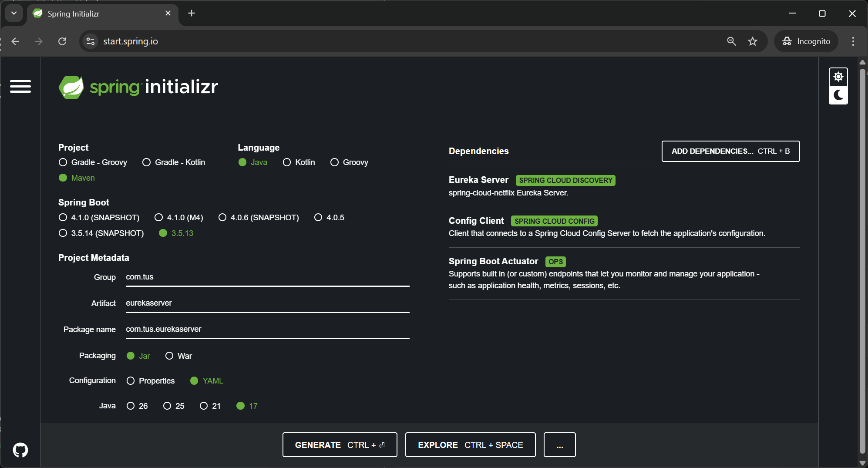This screenshot has width=868, height=468.
Task: Select Java version 17
Action: (247, 406)
